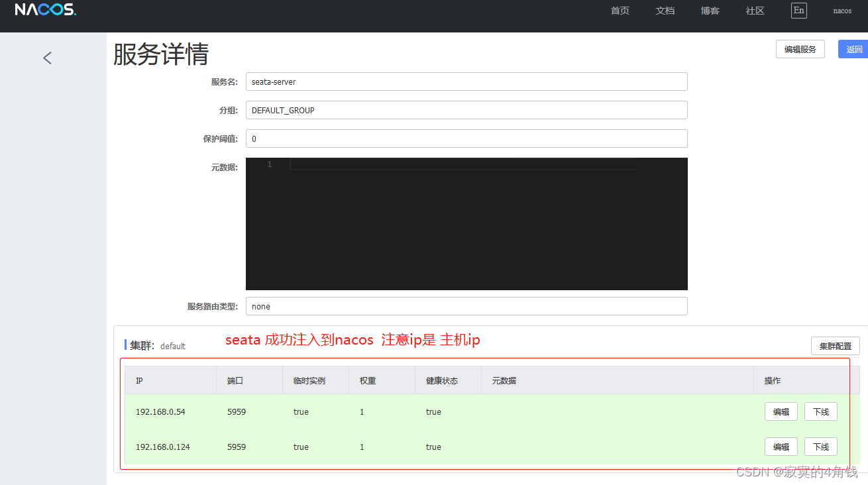Select IP cell 192.168.0.54
Image resolution: width=868 pixels, height=485 pixels.
click(x=160, y=411)
